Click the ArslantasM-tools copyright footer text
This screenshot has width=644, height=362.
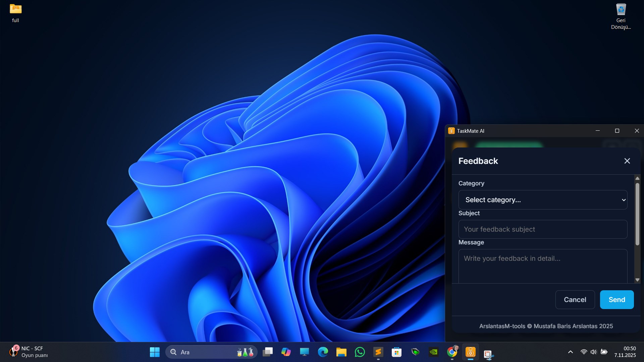546,326
